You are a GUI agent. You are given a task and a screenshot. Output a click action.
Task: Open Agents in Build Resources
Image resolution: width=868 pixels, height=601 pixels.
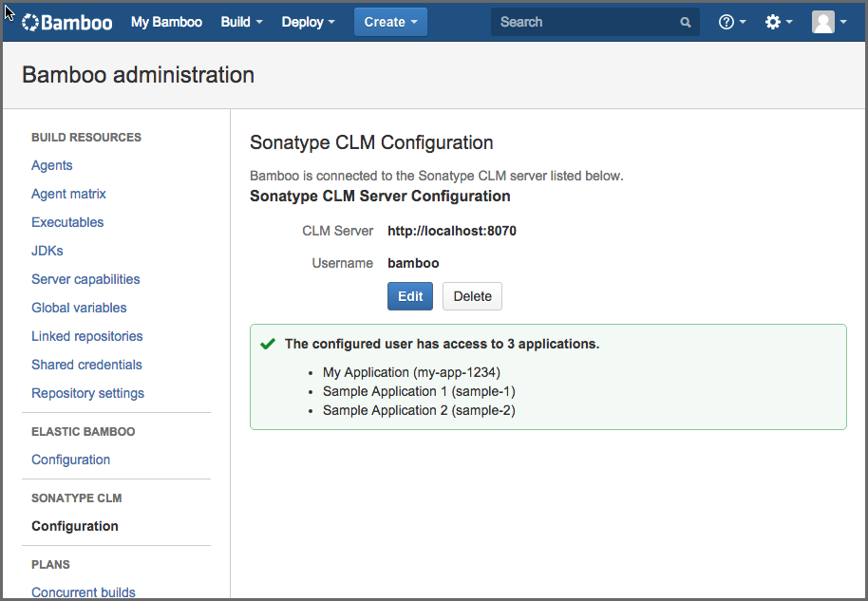tap(52, 165)
